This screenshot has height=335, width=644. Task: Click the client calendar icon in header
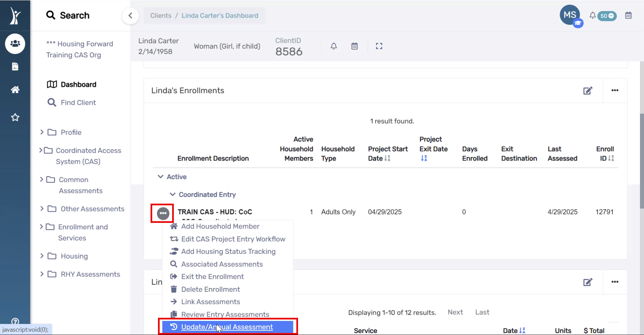354,46
